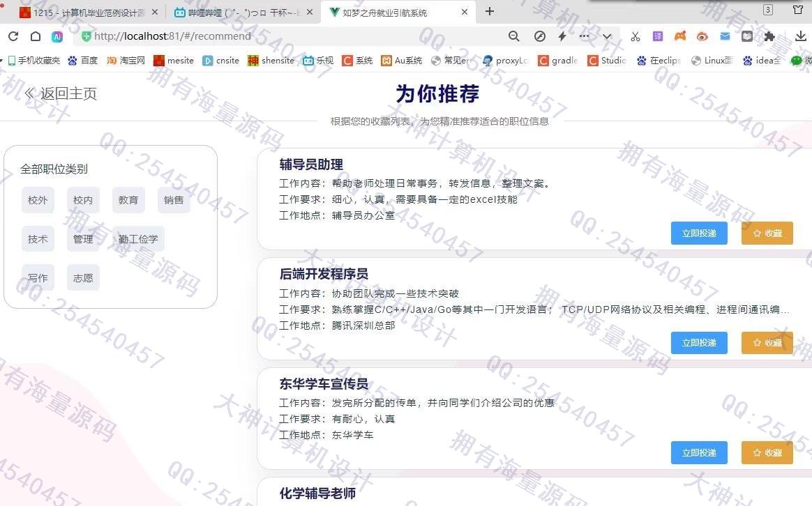The width and height of the screenshot is (812, 506).
Task: Open the mesite bookmark
Action: pos(174,61)
